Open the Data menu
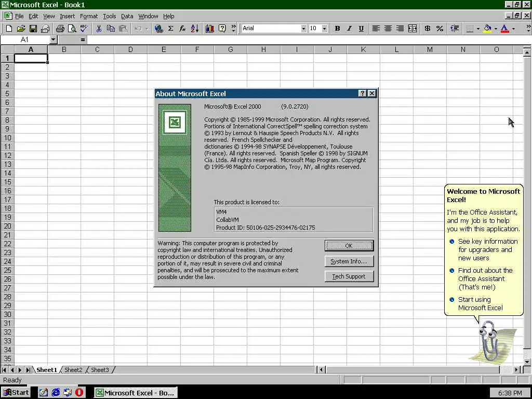Screen dimensions: 532x399 coord(127,16)
